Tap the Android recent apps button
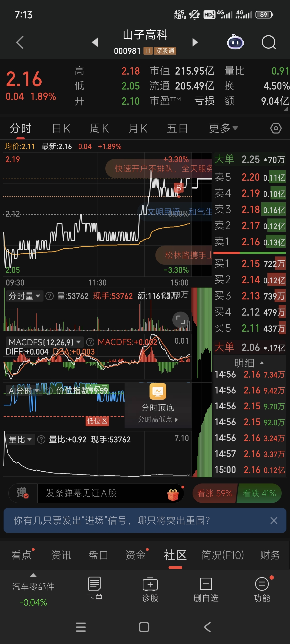Viewport: 290px width, 644px height. (81, 627)
